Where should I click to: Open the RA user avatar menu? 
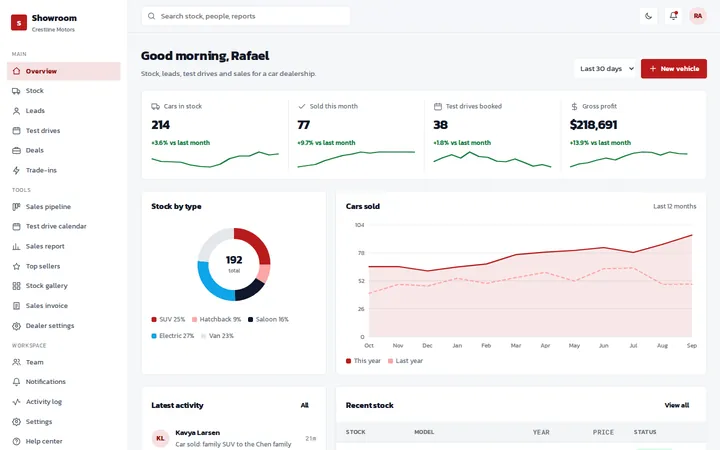[698, 16]
